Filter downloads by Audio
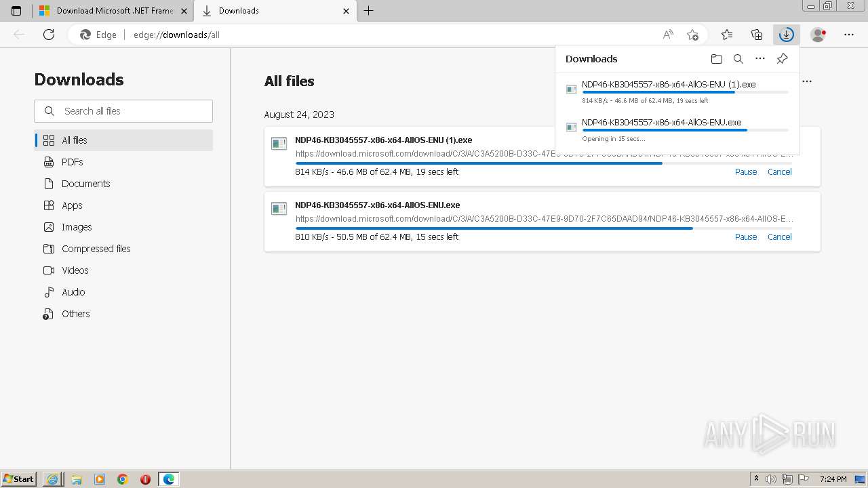868x488 pixels. (x=124, y=292)
